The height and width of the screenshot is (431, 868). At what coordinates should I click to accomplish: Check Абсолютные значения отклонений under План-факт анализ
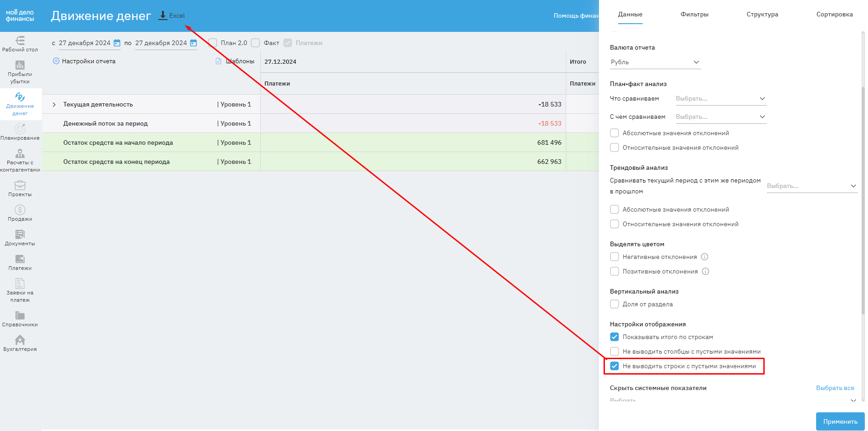click(x=614, y=133)
